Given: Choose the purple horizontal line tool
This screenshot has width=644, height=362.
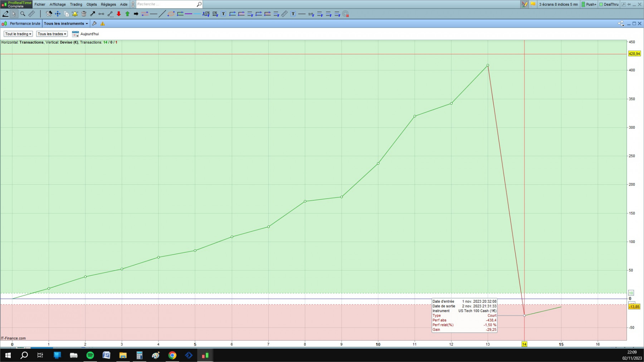Looking at the screenshot, I should coord(189,14).
